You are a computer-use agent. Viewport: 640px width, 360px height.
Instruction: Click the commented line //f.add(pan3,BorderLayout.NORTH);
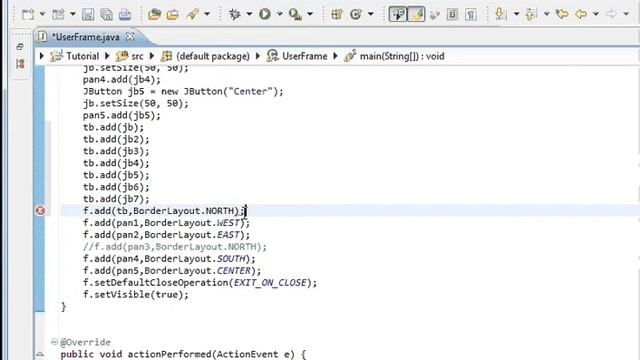coord(175,247)
